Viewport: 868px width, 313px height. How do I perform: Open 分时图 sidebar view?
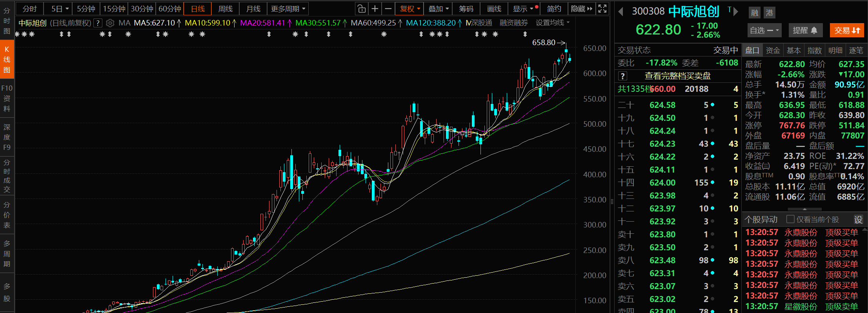pos(7,21)
